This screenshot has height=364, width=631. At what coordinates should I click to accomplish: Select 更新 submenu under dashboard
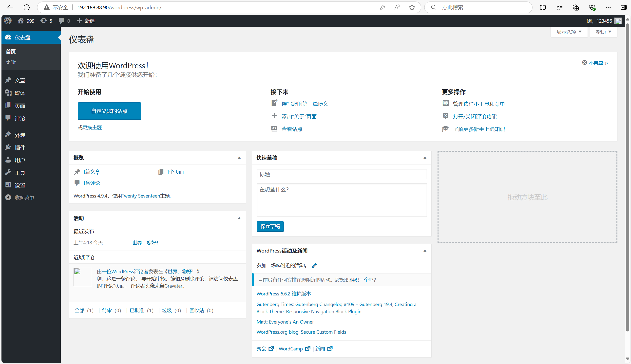[11, 62]
